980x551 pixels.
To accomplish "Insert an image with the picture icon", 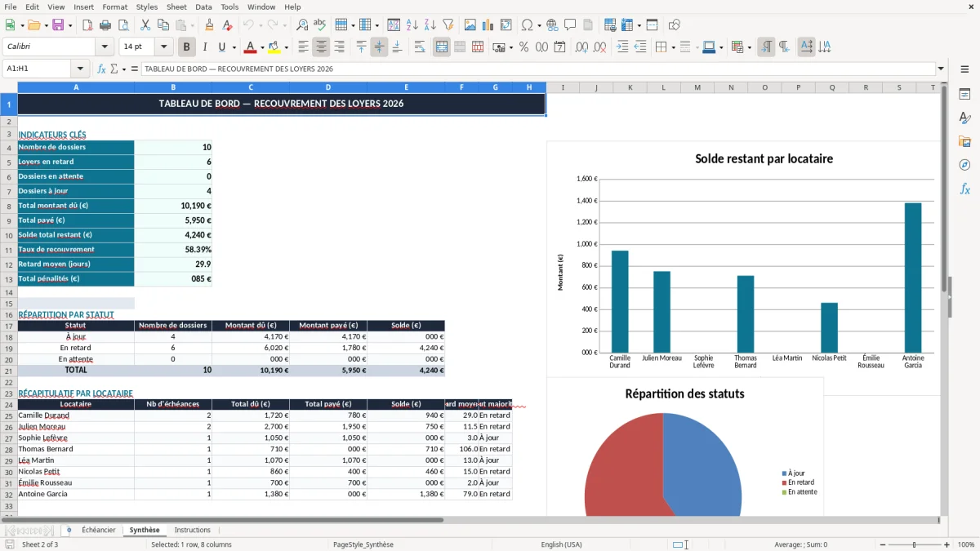I will [470, 25].
